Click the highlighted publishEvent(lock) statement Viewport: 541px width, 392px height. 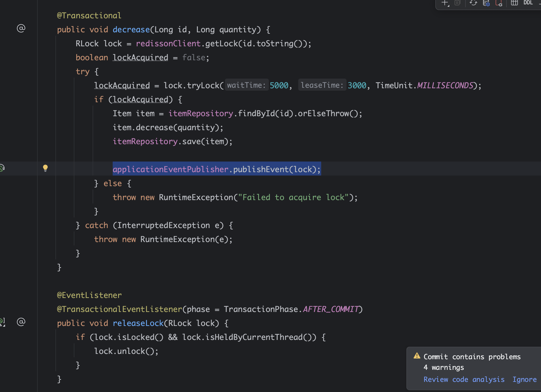point(216,169)
